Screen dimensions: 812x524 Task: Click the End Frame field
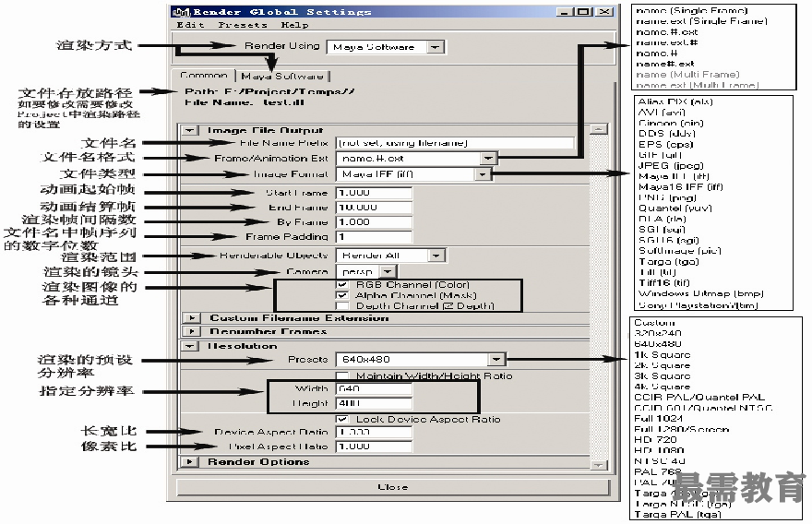(x=374, y=208)
